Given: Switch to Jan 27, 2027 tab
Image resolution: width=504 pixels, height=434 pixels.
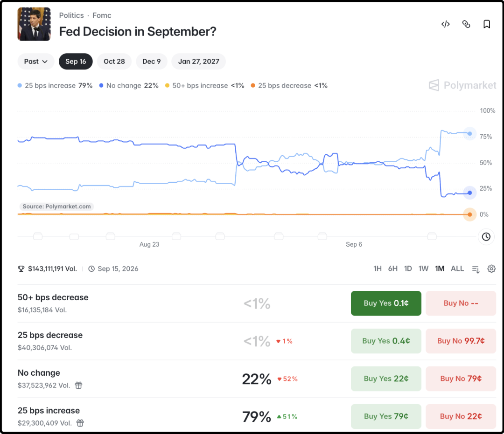Looking at the screenshot, I should 199,62.
